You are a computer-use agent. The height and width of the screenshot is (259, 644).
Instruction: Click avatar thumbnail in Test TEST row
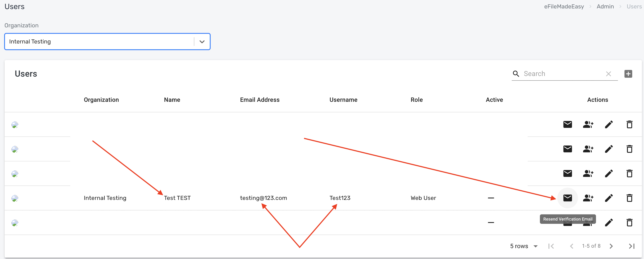click(15, 198)
